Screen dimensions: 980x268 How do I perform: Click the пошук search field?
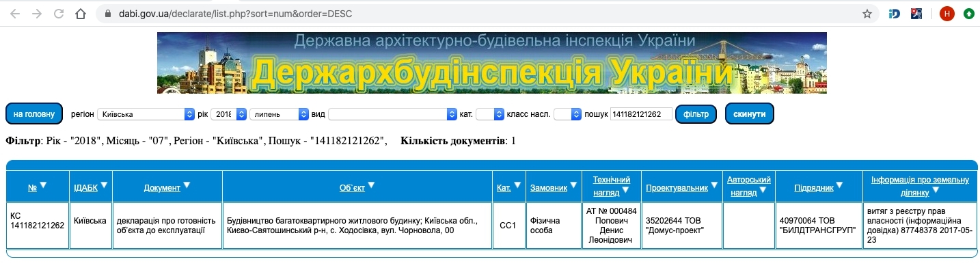[641, 114]
